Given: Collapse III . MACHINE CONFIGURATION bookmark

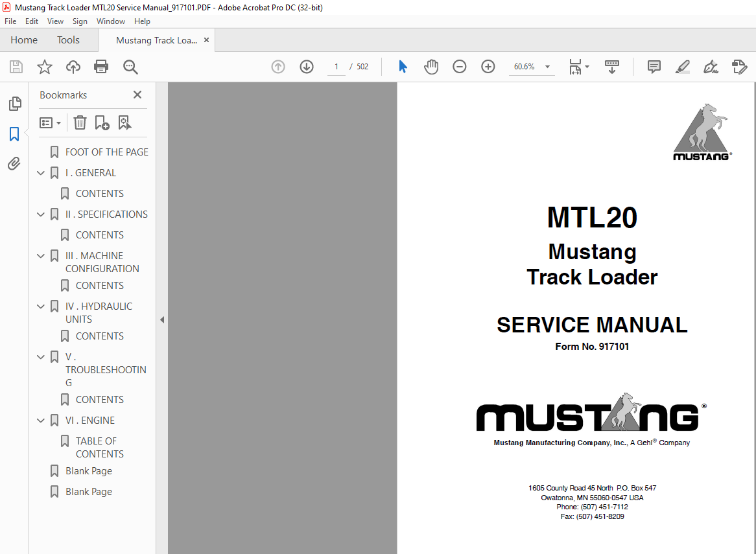Looking at the screenshot, I should pos(41,255).
